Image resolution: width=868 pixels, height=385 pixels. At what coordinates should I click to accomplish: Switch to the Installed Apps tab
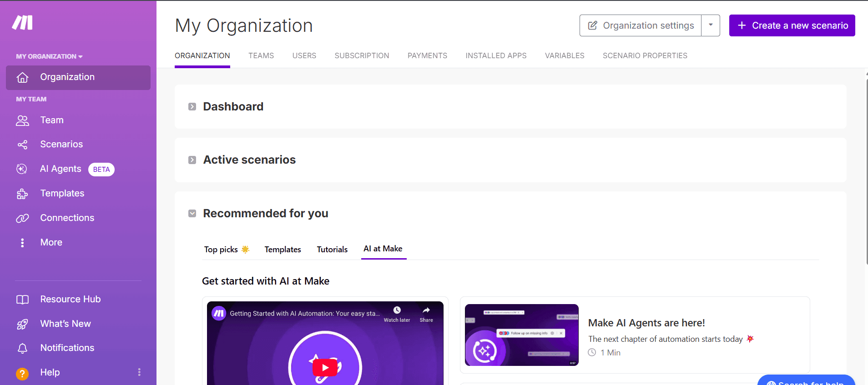496,55
